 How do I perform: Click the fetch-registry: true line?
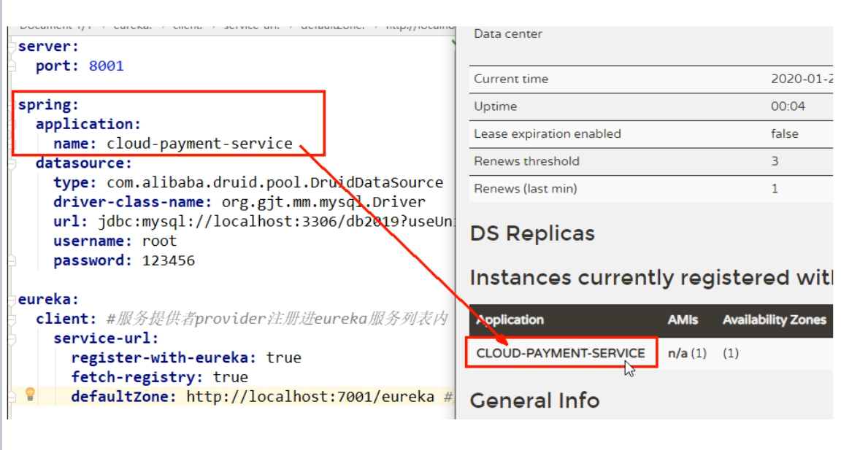click(159, 377)
